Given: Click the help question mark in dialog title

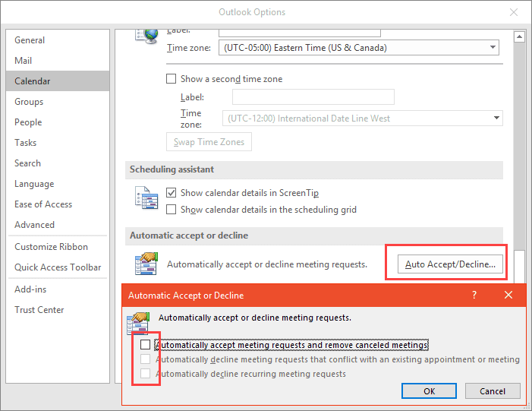Looking at the screenshot, I should (x=474, y=295).
